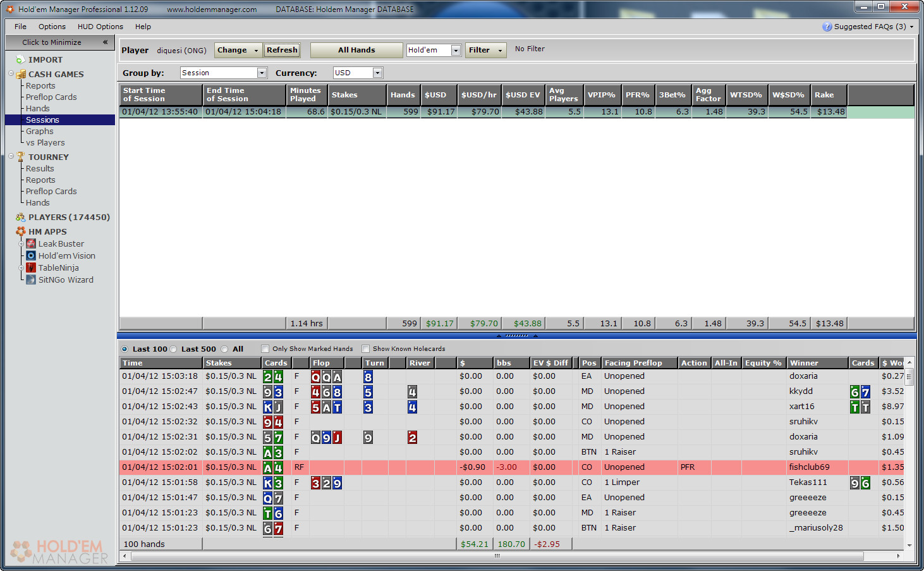Open the Hold'em game type dropdown

click(456, 51)
